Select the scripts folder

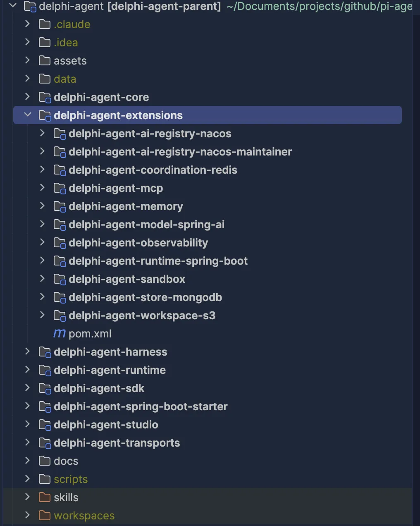pyautogui.click(x=71, y=479)
